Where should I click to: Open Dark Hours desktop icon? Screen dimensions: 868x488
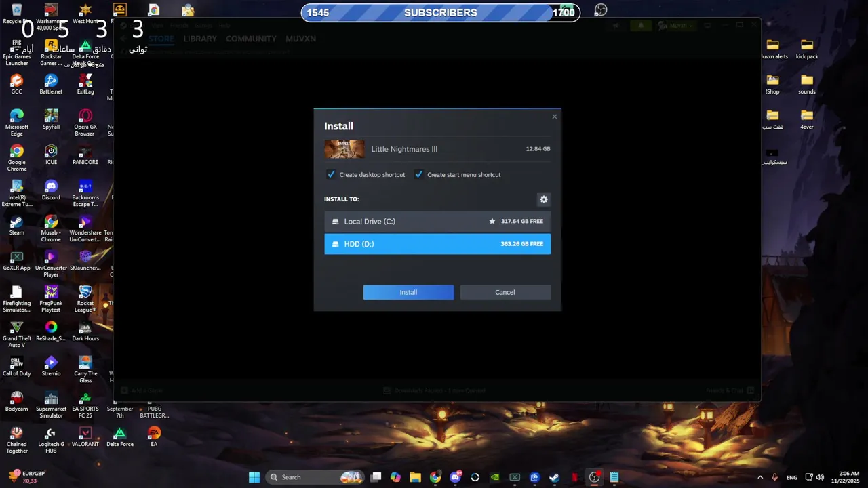point(85,331)
